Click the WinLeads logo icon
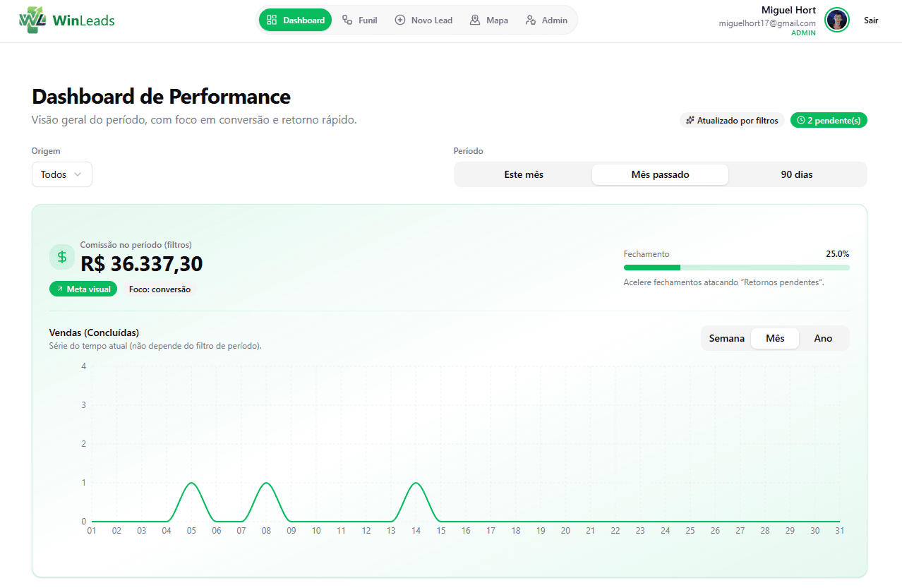The height and width of the screenshot is (588, 902). tap(32, 20)
